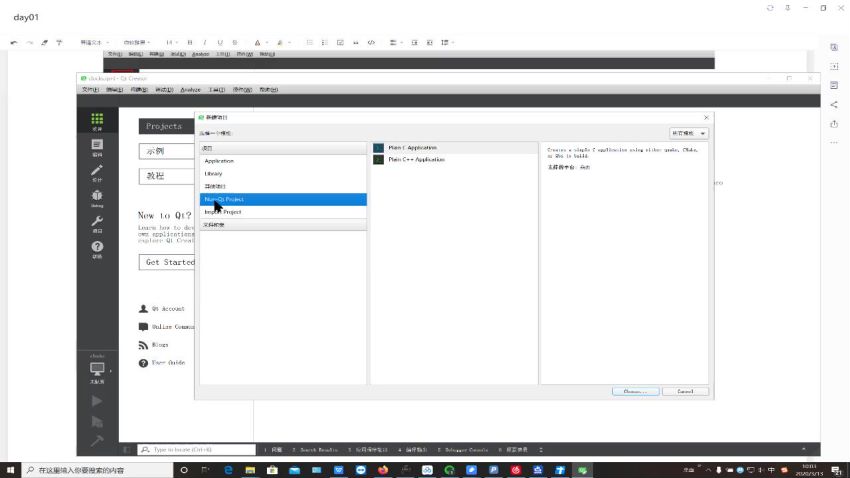Open the font dropdown in note toolbar

click(x=137, y=42)
